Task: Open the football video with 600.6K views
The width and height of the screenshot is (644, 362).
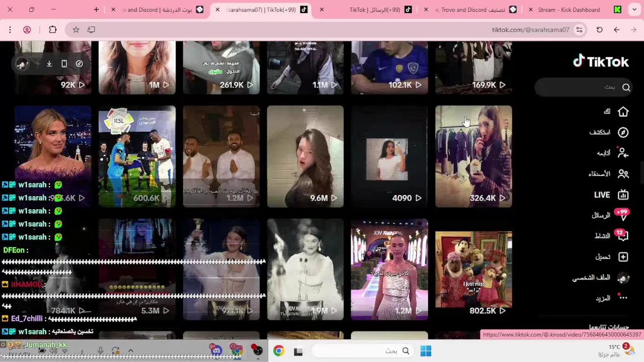Action: coord(137,156)
